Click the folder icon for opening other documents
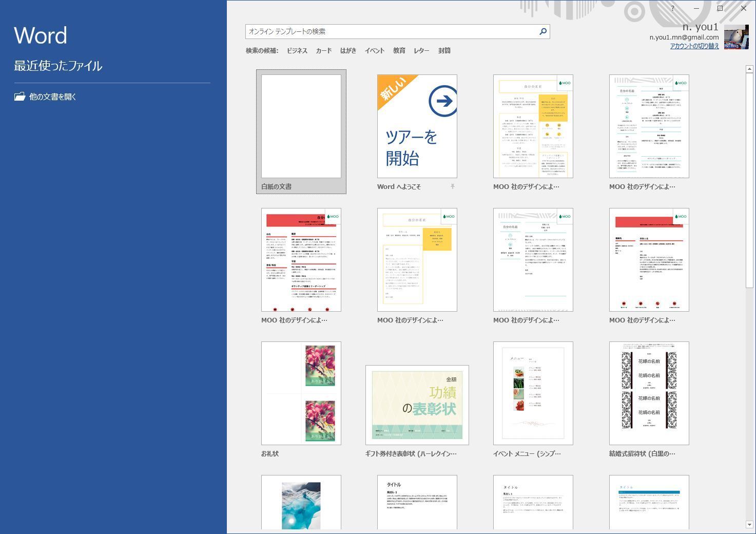Viewport: 756px width, 534px height. point(20,96)
